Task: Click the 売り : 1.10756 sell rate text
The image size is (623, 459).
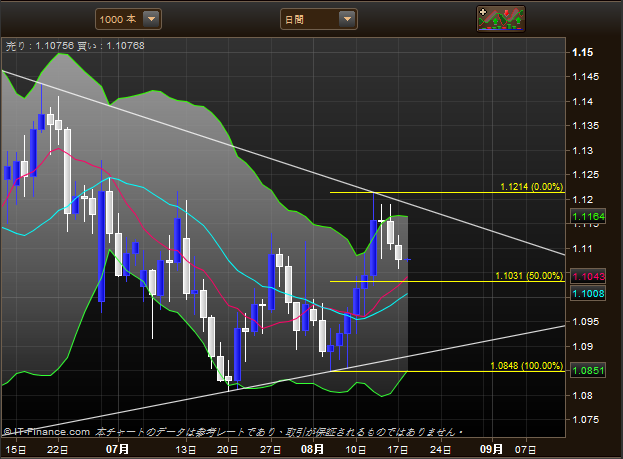Action: 40,46
